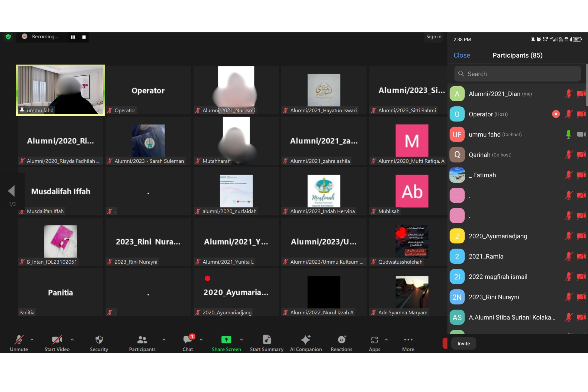Close the Participants panel
This screenshot has height=392, width=588.
(461, 55)
